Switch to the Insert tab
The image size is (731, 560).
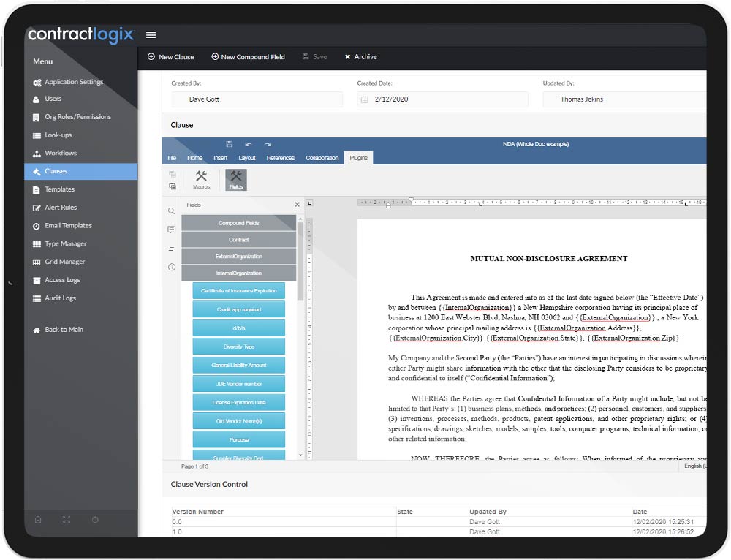point(221,158)
